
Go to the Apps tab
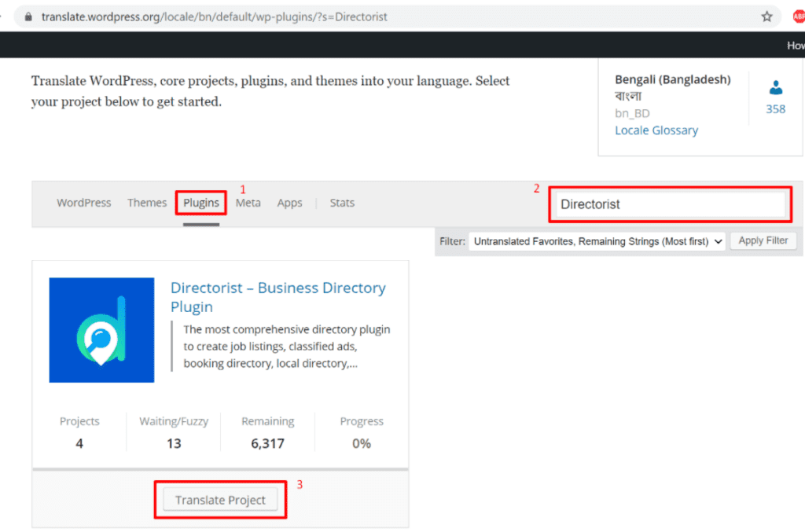pyautogui.click(x=289, y=204)
